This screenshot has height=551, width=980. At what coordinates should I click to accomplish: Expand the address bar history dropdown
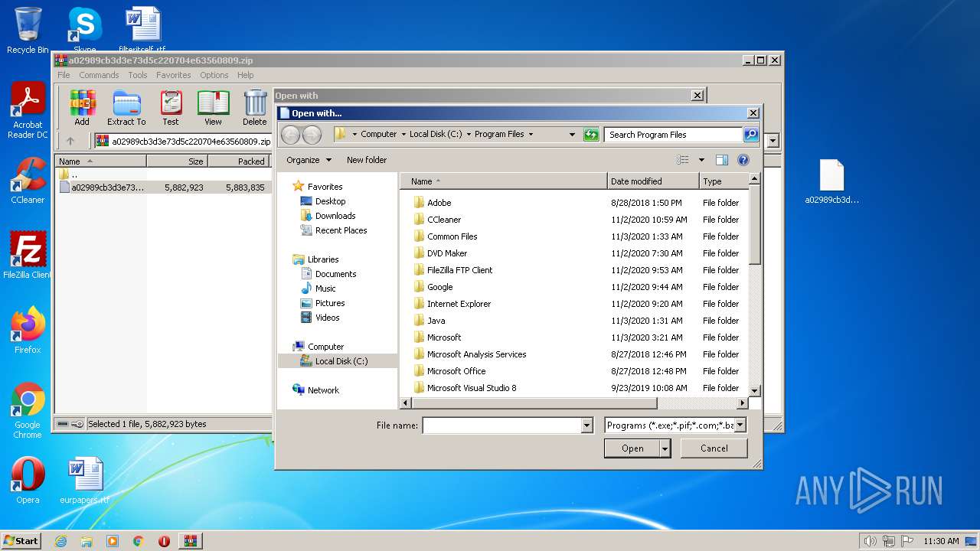[572, 134]
